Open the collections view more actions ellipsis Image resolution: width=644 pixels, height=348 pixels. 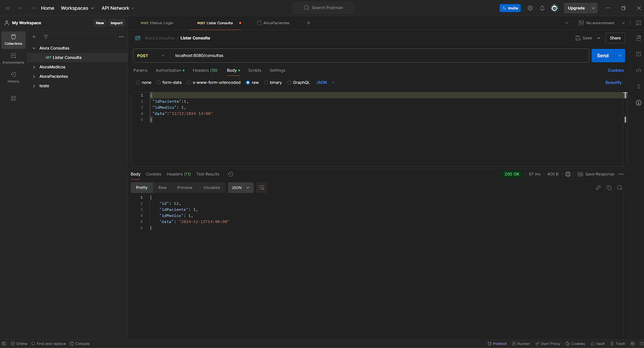coord(121,37)
